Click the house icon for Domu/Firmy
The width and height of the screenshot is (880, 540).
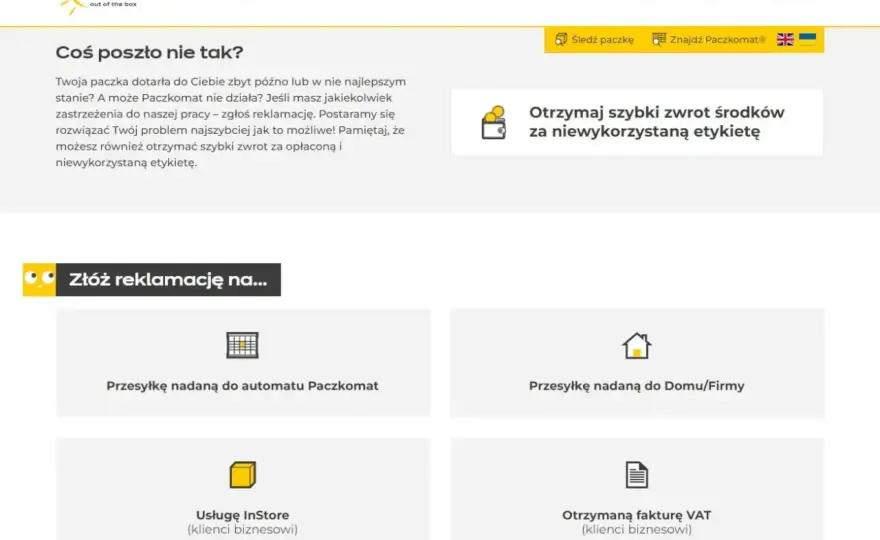[x=636, y=345]
